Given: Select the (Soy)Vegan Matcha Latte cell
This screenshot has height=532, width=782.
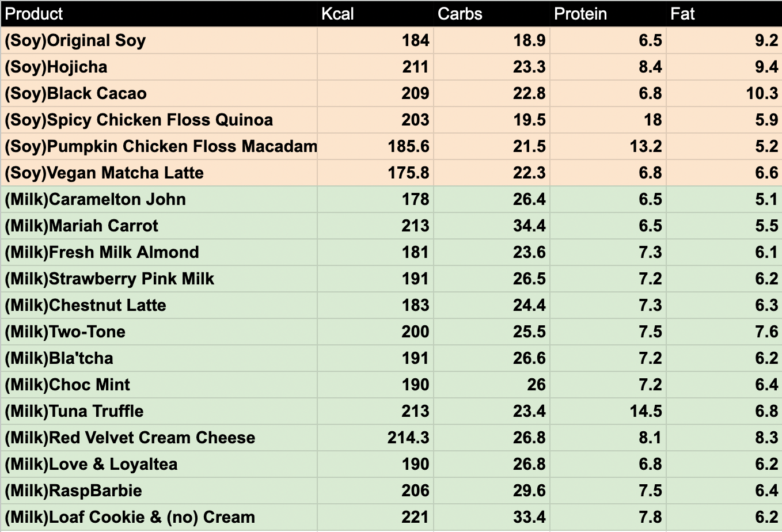Looking at the screenshot, I should tap(158, 173).
